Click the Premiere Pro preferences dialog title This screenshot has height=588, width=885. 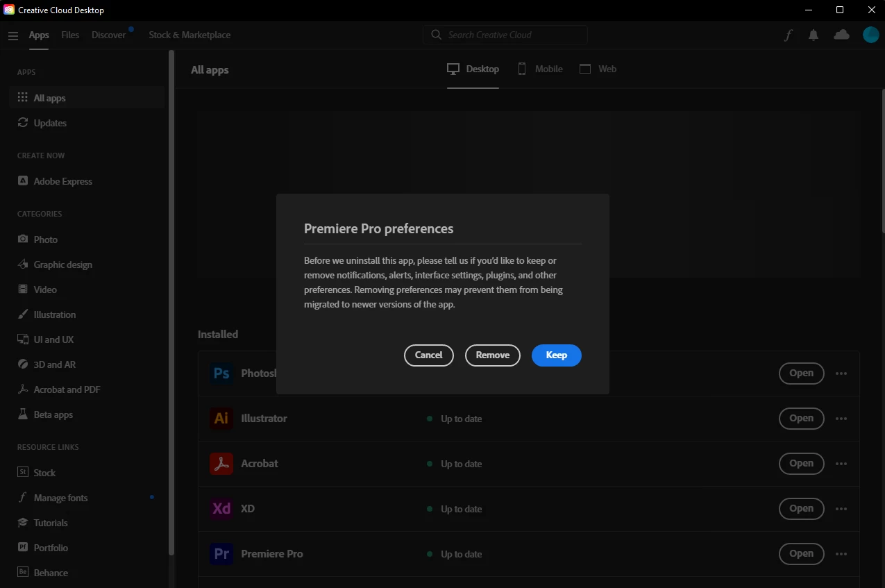[x=379, y=228]
